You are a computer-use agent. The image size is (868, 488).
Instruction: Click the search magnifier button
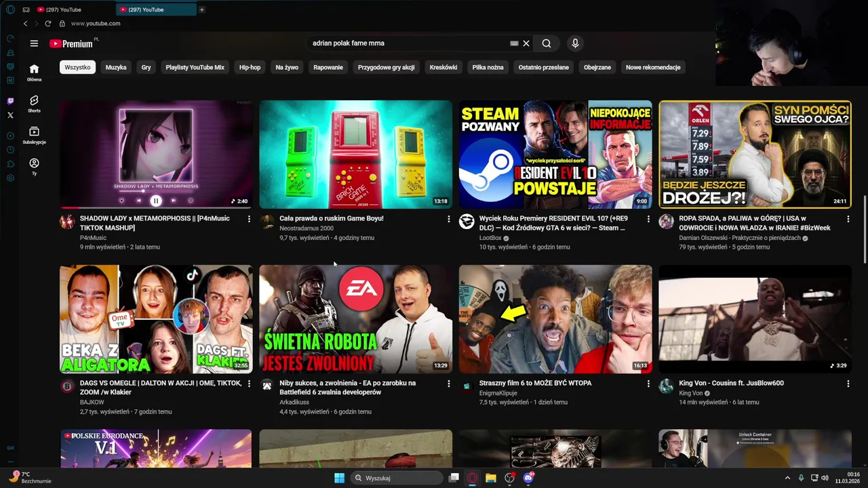pyautogui.click(x=547, y=43)
